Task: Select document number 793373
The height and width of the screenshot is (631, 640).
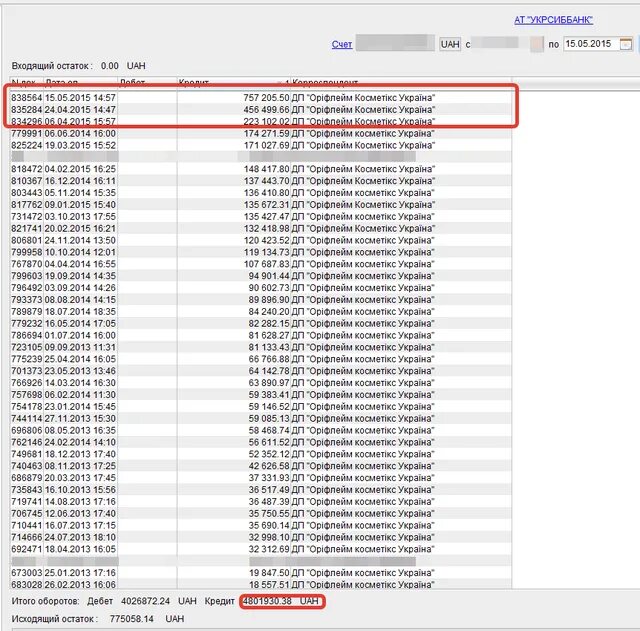Action: coord(27,300)
